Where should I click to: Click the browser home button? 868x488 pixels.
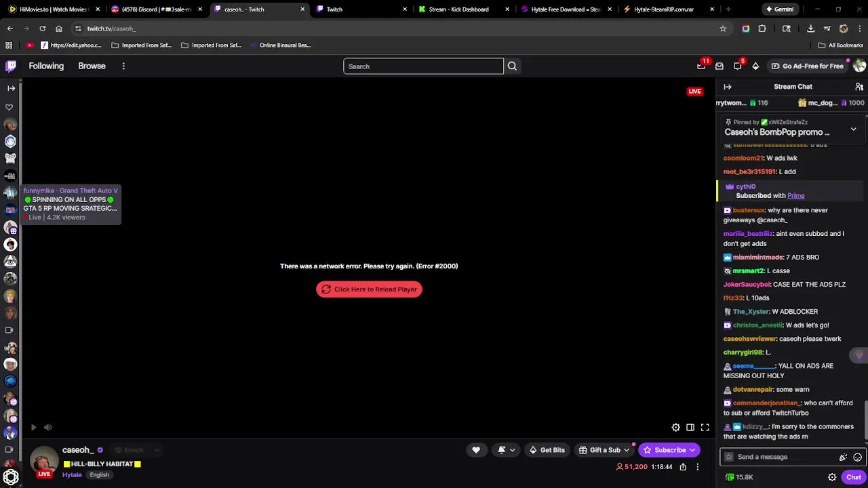(x=59, y=28)
